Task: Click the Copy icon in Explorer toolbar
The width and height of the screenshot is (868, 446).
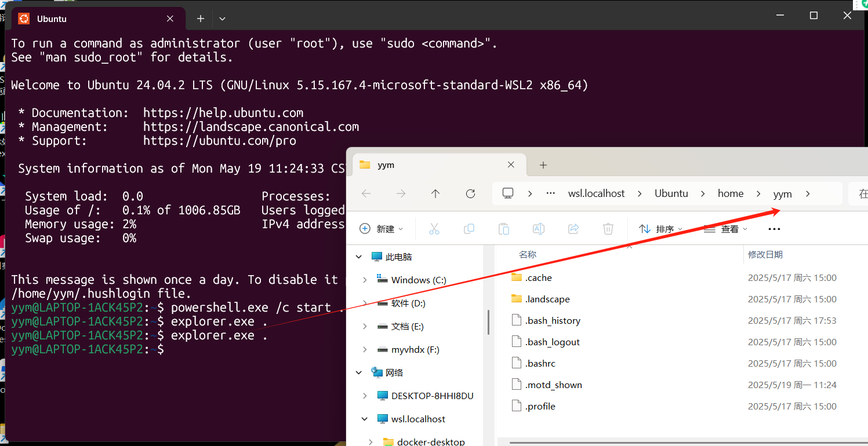Action: [x=469, y=229]
